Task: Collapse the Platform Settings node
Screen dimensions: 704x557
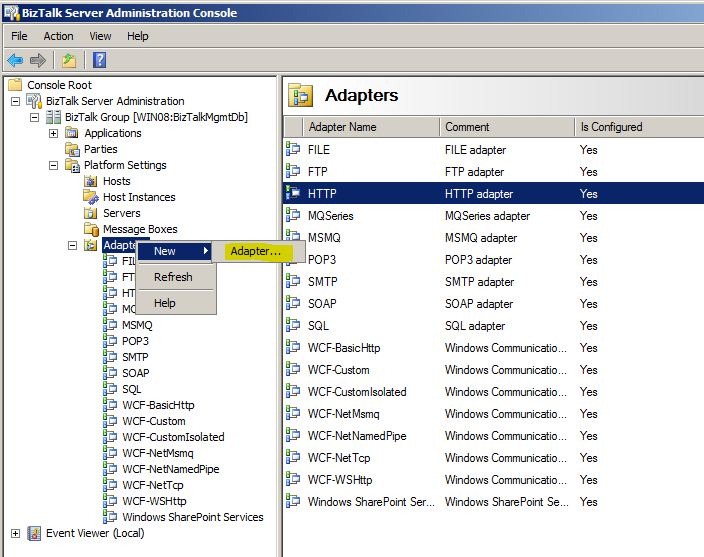Action: pos(53,165)
